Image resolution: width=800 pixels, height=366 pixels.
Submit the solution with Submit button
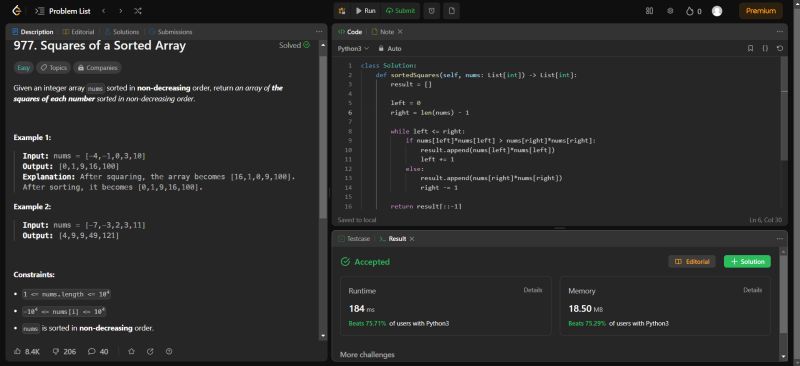(x=400, y=11)
